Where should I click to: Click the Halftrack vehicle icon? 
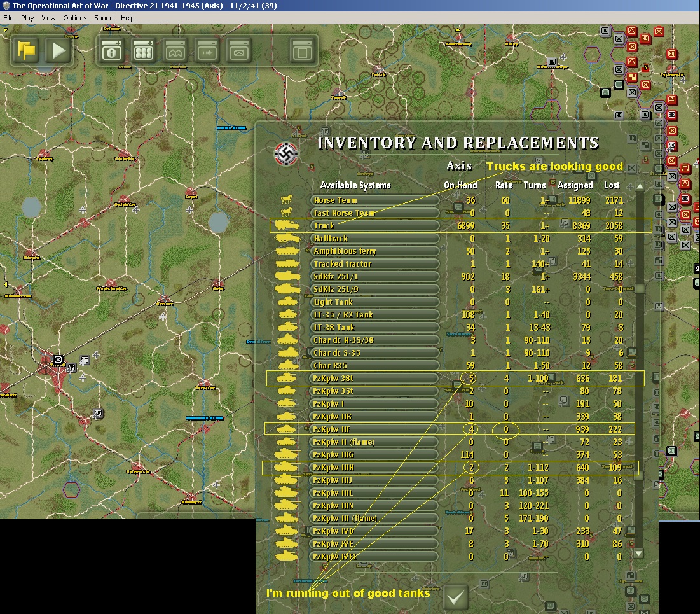(x=287, y=238)
